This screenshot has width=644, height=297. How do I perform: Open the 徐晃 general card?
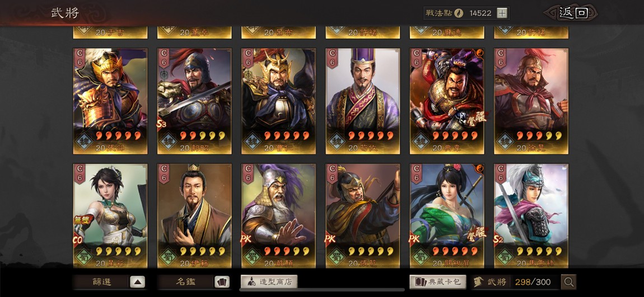coord(531,101)
